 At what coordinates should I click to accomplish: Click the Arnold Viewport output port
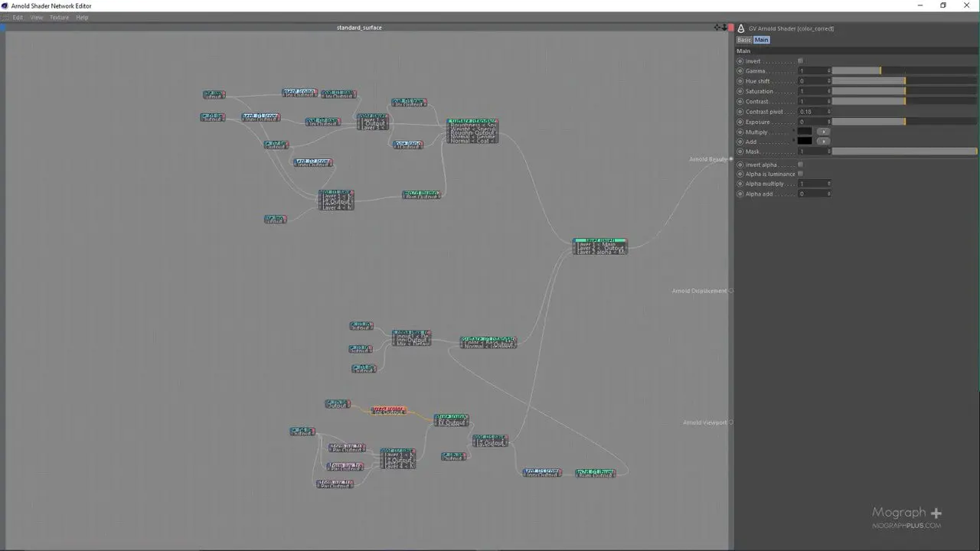click(x=731, y=422)
